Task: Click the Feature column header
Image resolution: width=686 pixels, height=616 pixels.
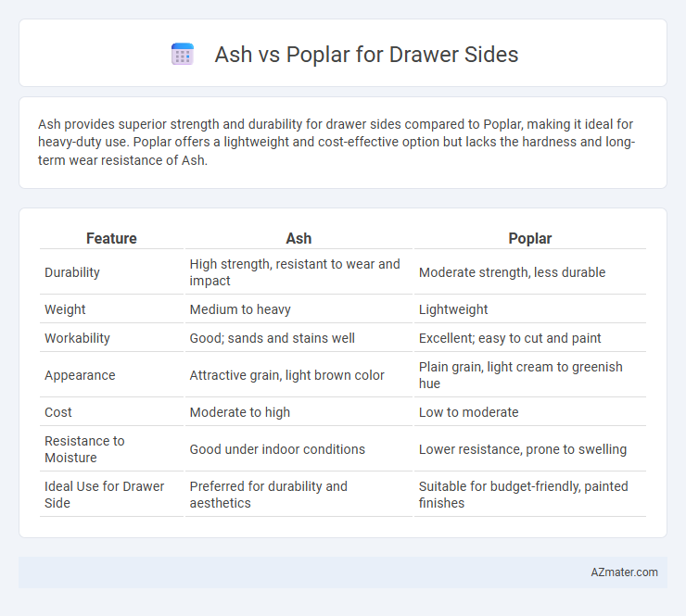Action: [111, 238]
